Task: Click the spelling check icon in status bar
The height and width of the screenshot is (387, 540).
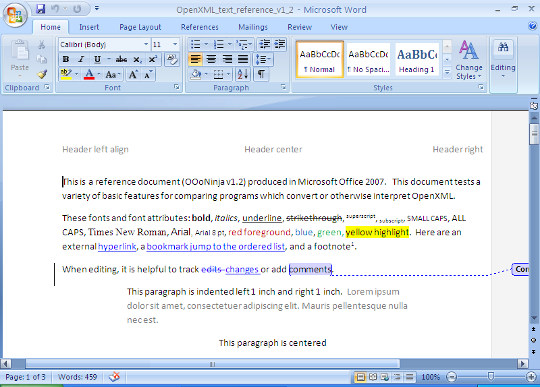Action: [x=114, y=377]
